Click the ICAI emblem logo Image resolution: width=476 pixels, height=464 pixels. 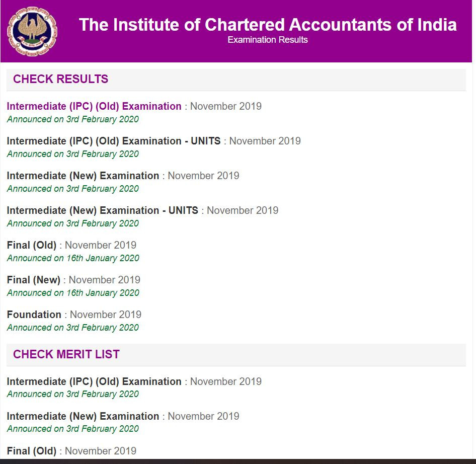click(32, 31)
